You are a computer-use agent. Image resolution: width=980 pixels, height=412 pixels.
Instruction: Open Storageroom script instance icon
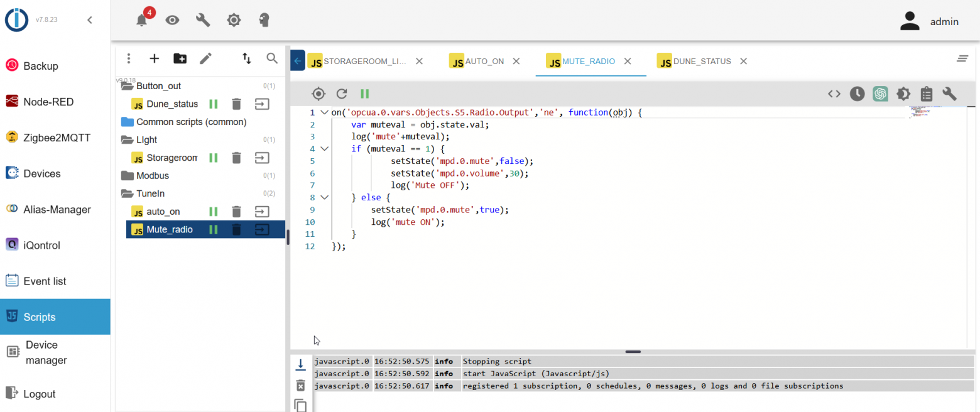coord(262,158)
